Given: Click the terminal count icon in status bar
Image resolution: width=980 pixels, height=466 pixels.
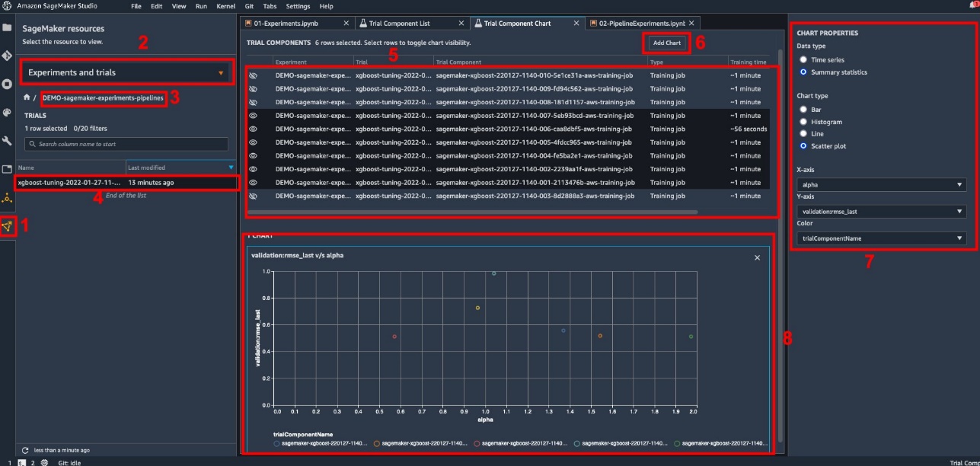Looking at the screenshot, I should [x=21, y=462].
